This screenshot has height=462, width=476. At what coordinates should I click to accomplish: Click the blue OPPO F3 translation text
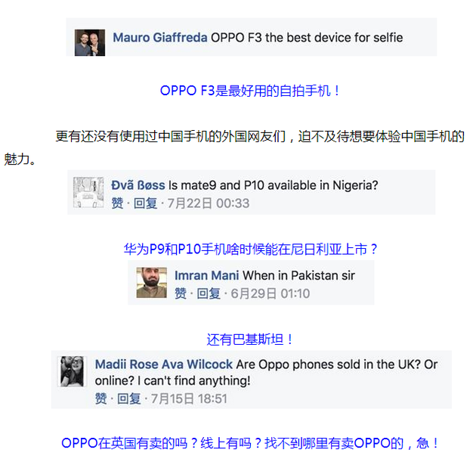pyautogui.click(x=250, y=91)
